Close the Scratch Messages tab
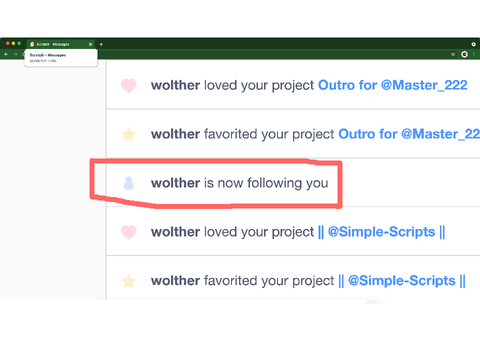 pyautogui.click(x=90, y=44)
